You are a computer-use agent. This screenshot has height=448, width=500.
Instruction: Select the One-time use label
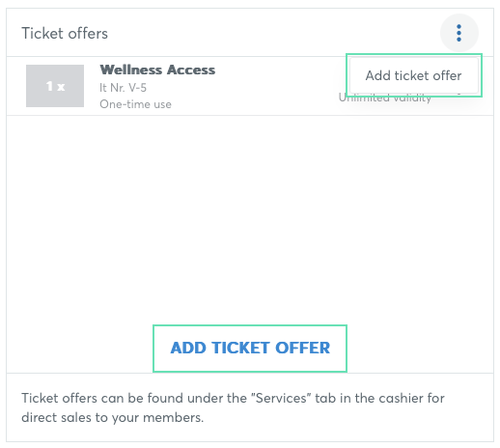[x=135, y=104]
